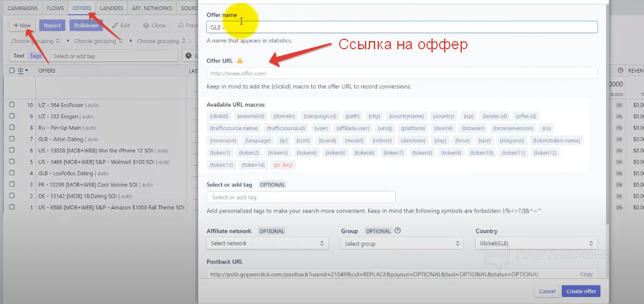The height and width of the screenshot is (304, 644).
Task: Check the UZ - 564 EroPower row
Action: tap(12, 105)
